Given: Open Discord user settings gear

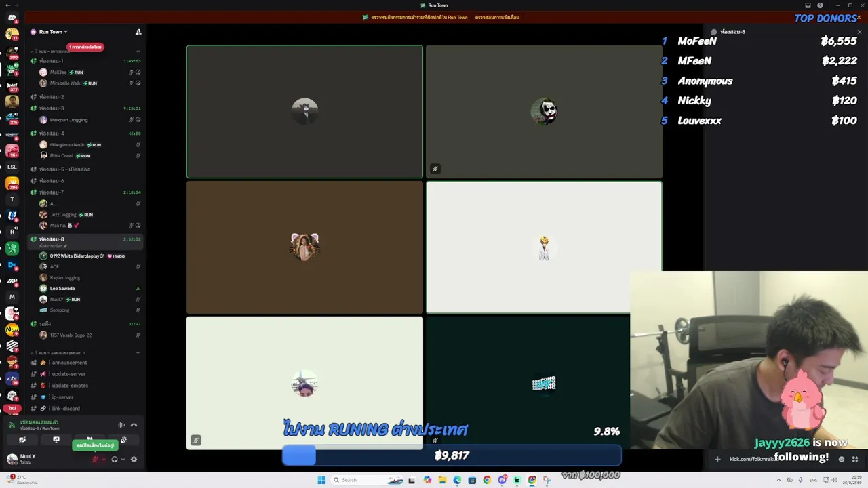Looking at the screenshot, I should [x=134, y=460].
